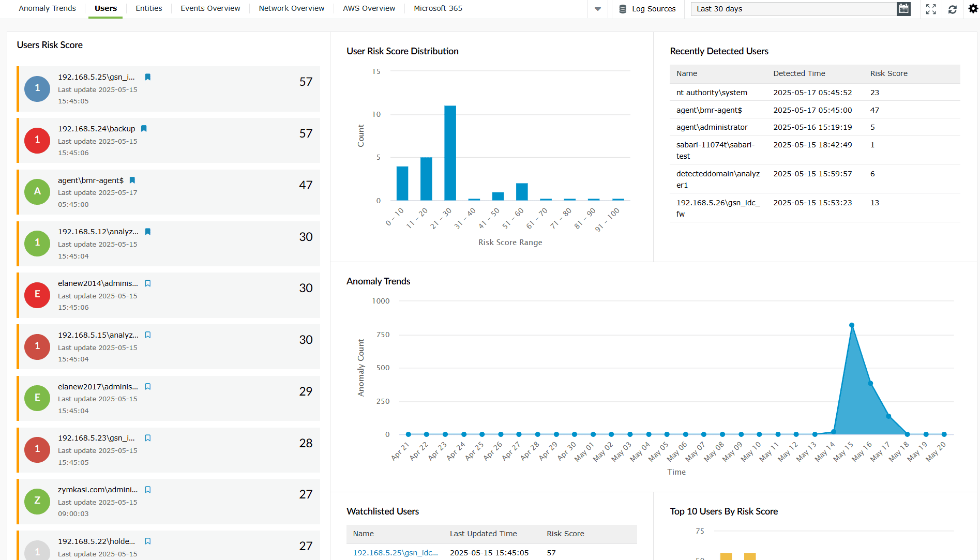This screenshot has width=980, height=560.
Task: Click the fullscreen expand icon
Action: coord(931,9)
